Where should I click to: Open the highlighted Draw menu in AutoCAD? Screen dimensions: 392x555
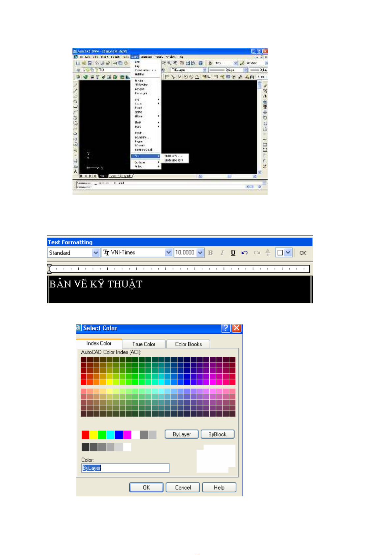coord(135,57)
